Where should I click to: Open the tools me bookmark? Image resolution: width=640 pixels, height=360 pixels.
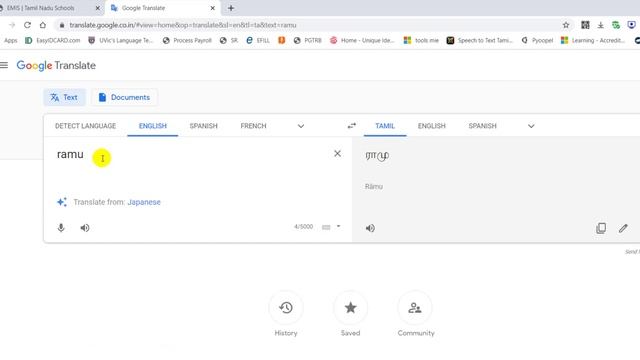click(421, 40)
